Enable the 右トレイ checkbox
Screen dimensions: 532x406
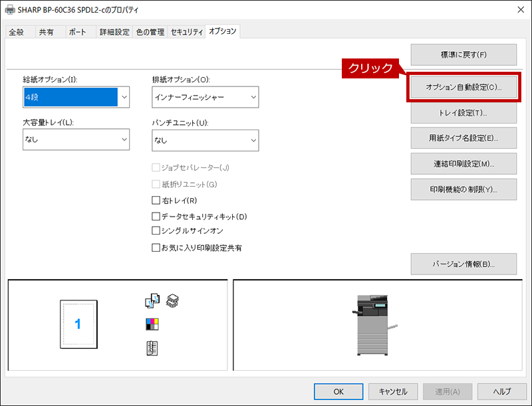pos(156,200)
